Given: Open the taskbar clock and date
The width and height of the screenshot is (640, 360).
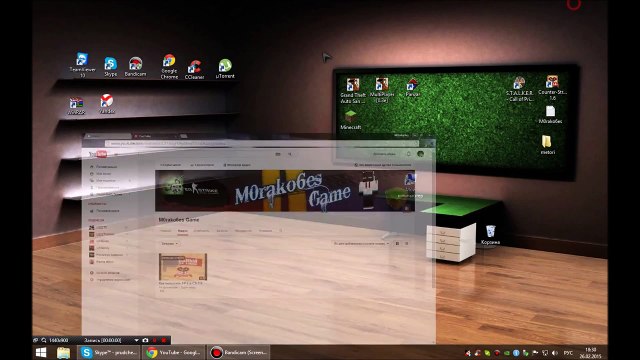Looking at the screenshot, I should (590, 353).
